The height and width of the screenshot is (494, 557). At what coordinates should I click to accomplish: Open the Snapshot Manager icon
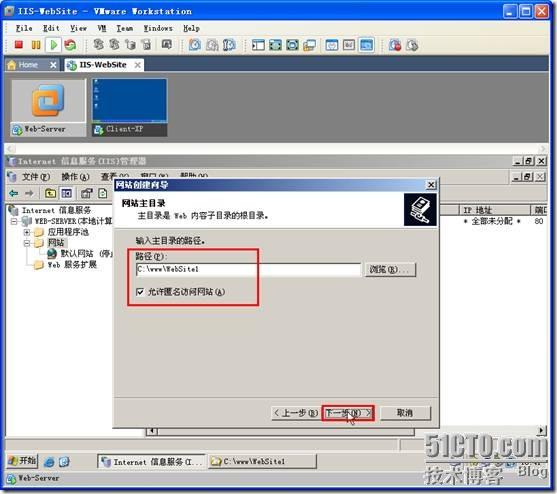coord(229,45)
